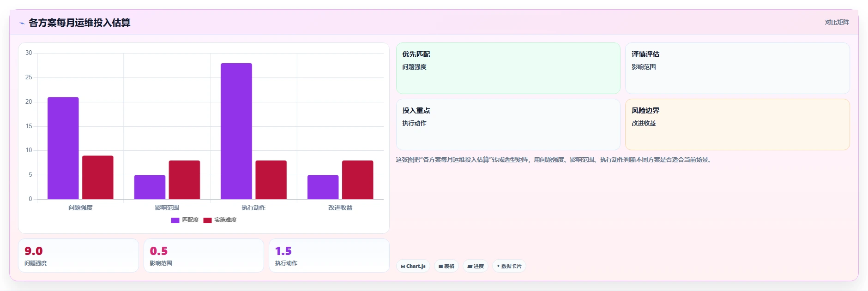The width and height of the screenshot is (868, 291).
Task: Open the 投入重点 matrix card
Action: pyautogui.click(x=508, y=125)
